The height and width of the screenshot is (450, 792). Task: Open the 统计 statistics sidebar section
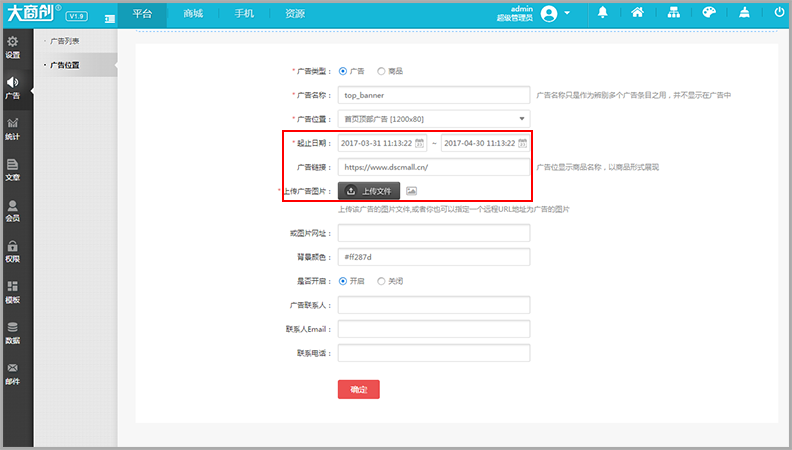click(13, 129)
